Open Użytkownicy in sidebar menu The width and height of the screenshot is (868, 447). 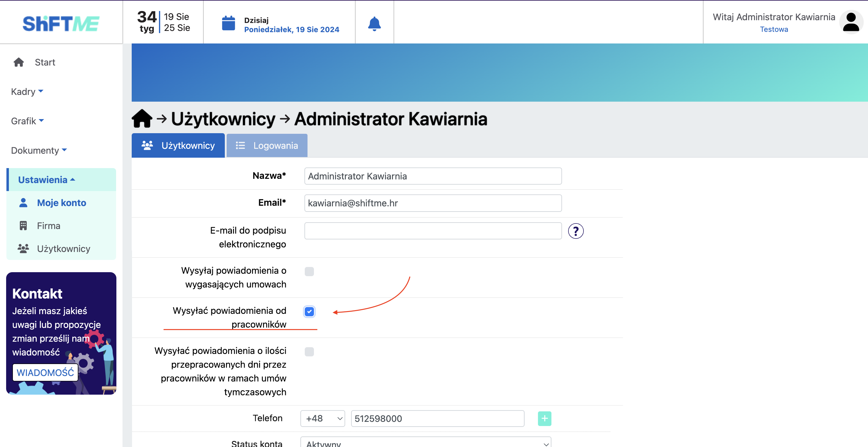(63, 249)
